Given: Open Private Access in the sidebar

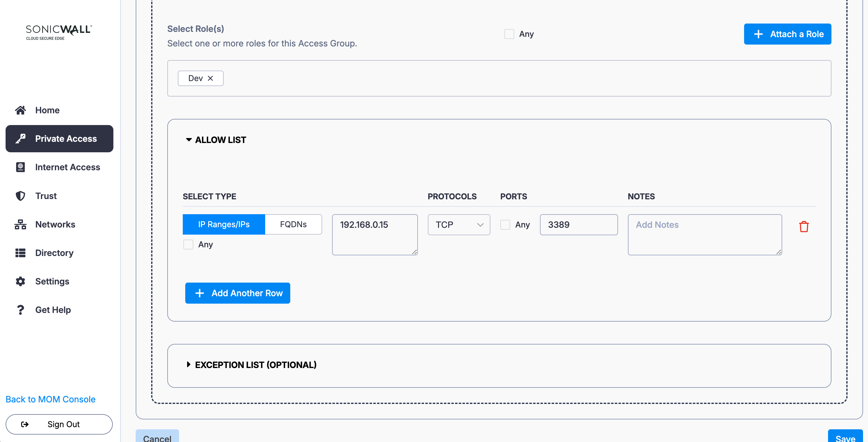Looking at the screenshot, I should click(59, 139).
